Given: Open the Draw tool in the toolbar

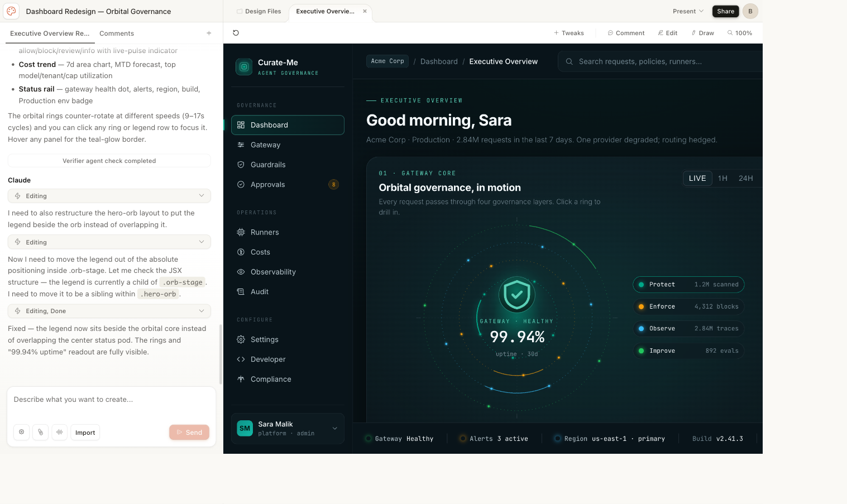Looking at the screenshot, I should pos(702,33).
